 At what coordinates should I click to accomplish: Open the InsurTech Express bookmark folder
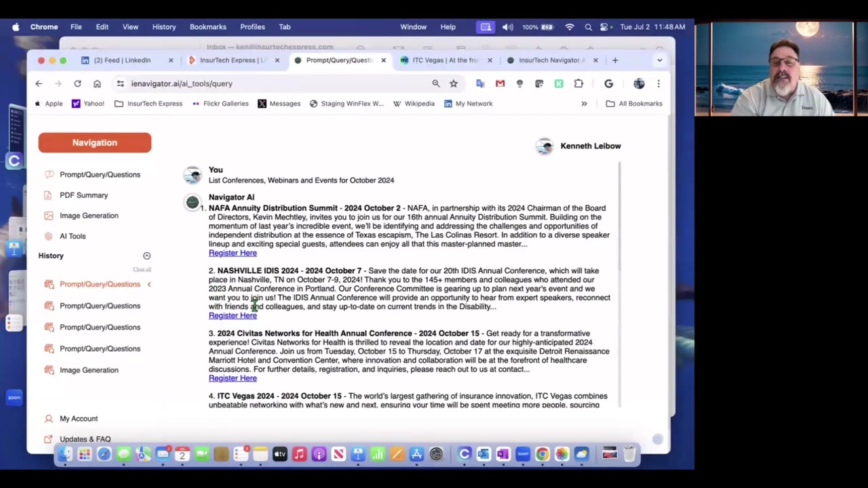(149, 104)
